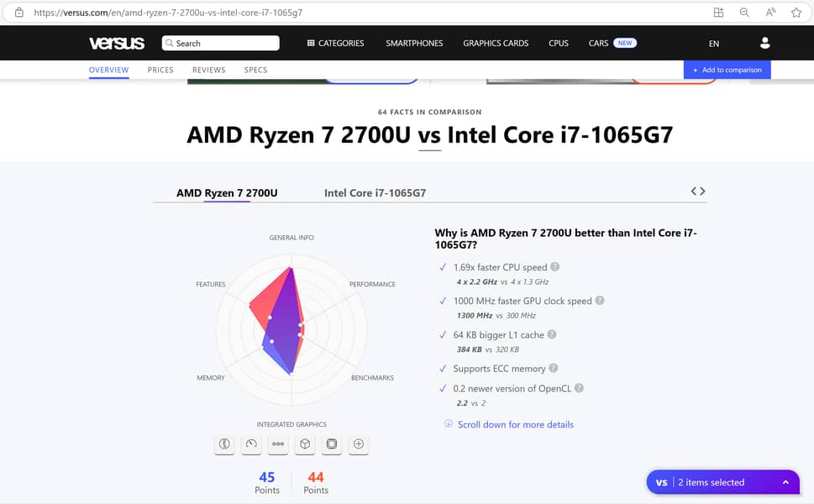Go to Versus home via the logo

pos(117,43)
